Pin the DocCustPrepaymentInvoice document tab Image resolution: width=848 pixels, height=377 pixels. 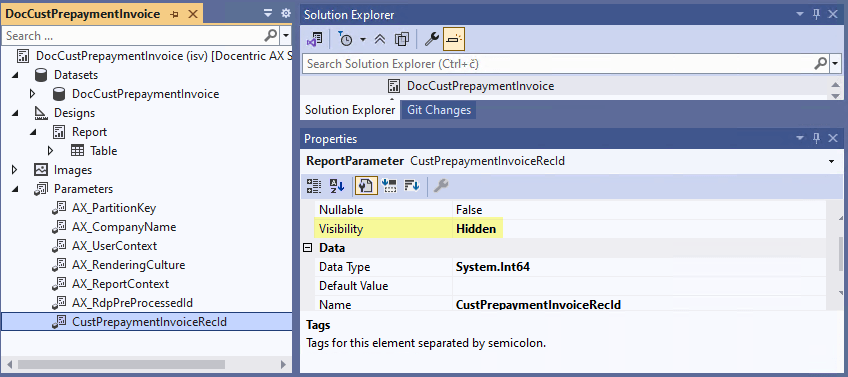tap(174, 15)
